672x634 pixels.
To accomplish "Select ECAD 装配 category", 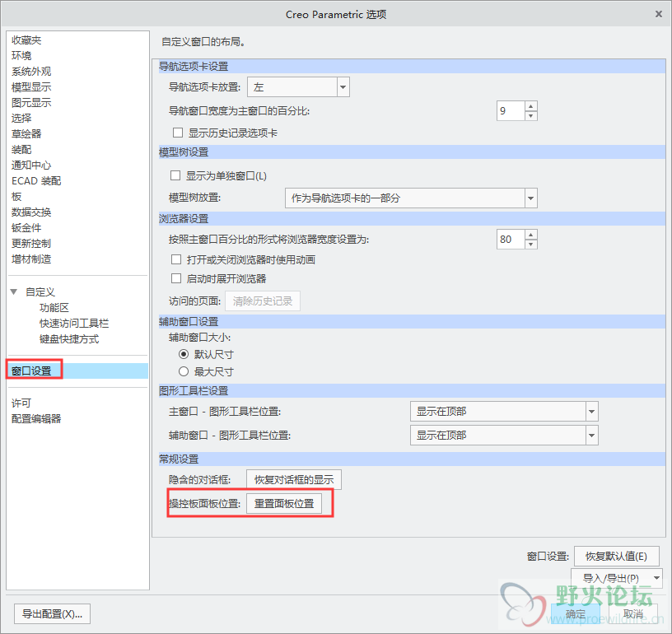I will 36,181.
